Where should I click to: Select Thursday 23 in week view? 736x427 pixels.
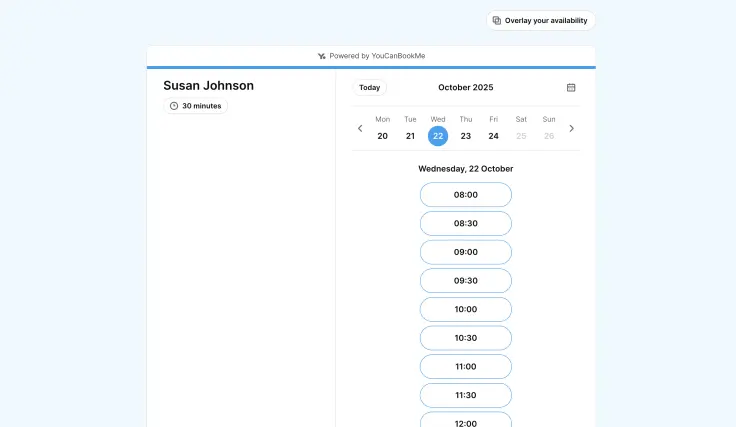coord(465,136)
